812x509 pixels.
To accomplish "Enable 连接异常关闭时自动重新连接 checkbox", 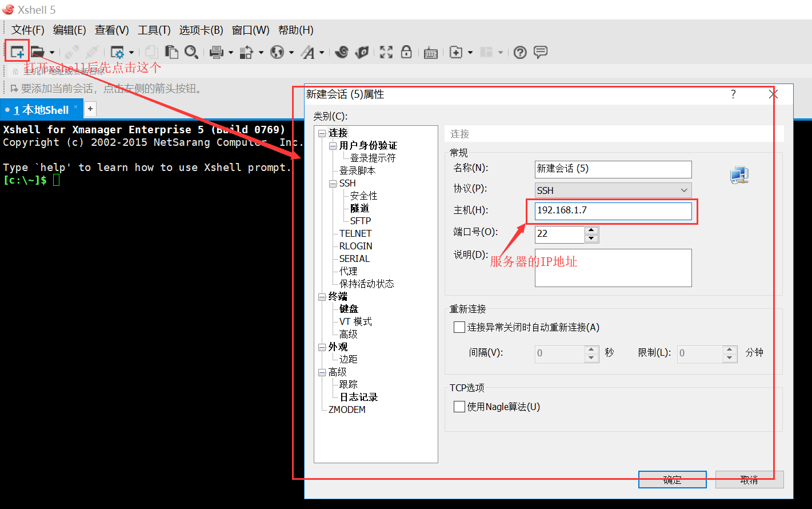I will click(x=459, y=327).
